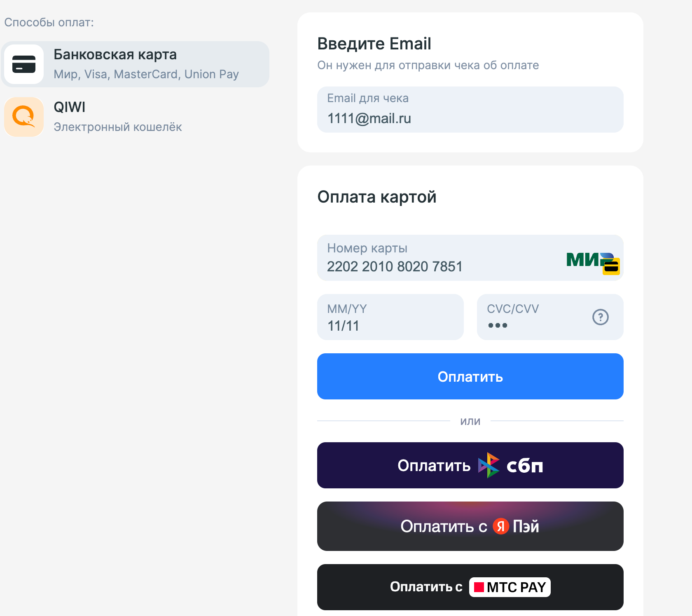Viewport: 692px width, 616px height.
Task: Click the red Яндекс Я logo
Action: pos(500,526)
